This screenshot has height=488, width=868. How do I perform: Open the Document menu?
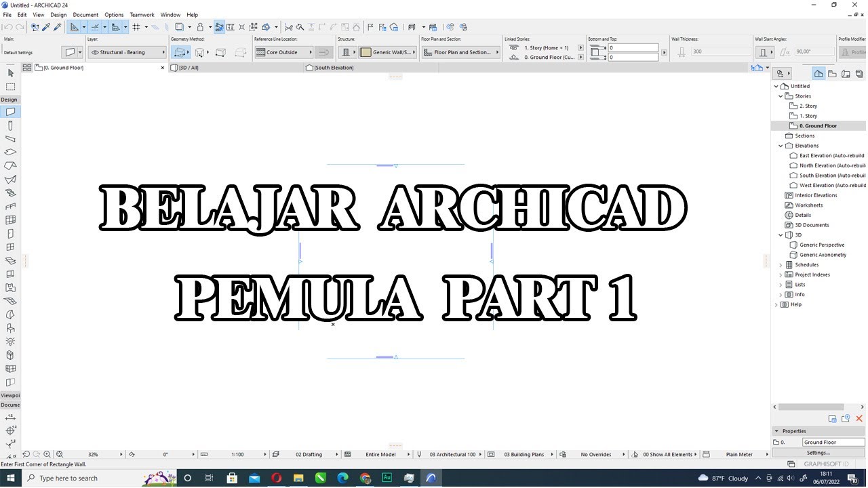[x=85, y=14]
